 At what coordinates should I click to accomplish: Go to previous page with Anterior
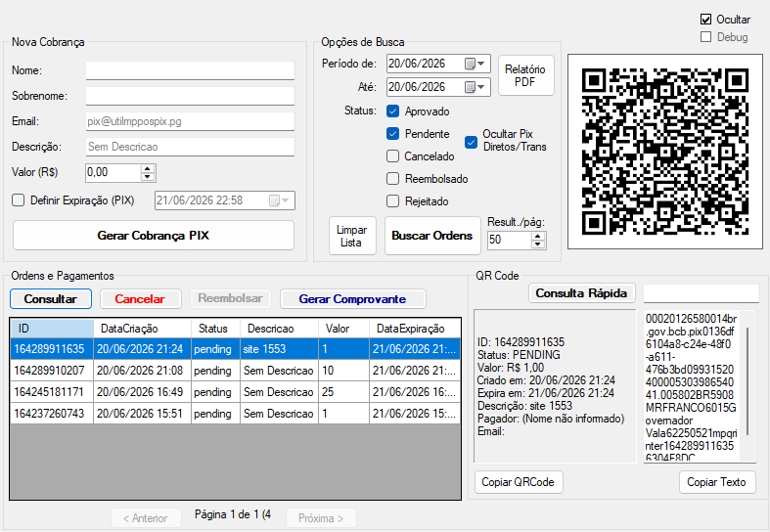click(146, 518)
